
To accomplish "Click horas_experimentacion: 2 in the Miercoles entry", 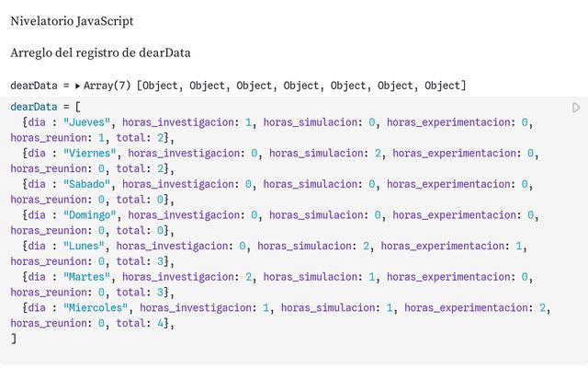I will pos(475,308).
